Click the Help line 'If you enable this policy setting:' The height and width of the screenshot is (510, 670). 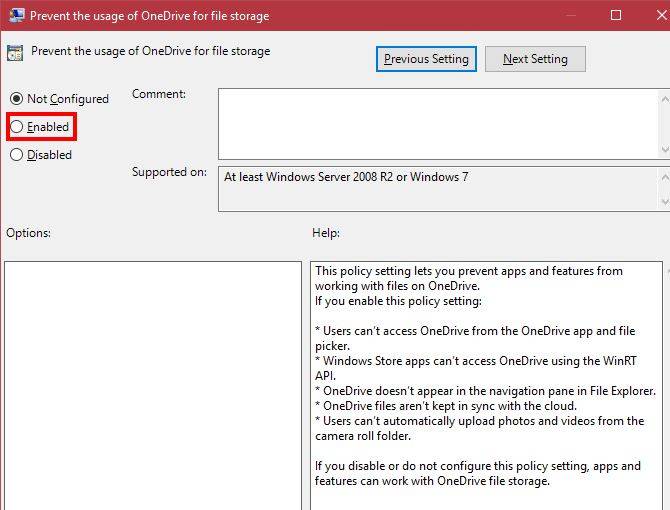coord(398,301)
